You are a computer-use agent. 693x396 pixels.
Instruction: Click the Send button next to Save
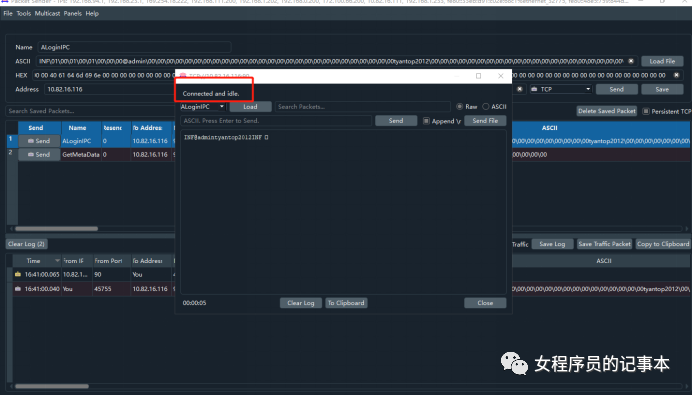tap(617, 89)
